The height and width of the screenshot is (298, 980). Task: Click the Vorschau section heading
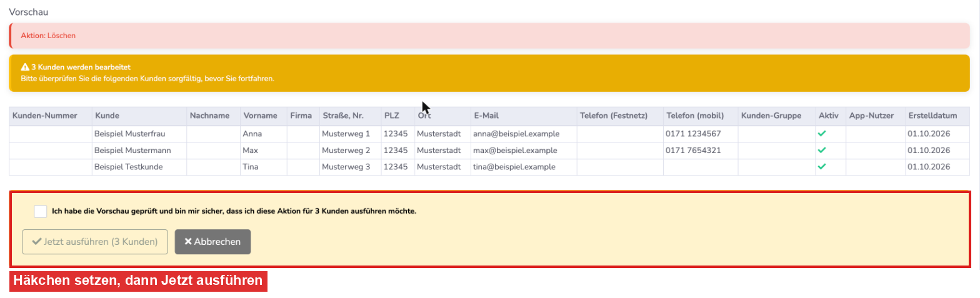coord(29,12)
